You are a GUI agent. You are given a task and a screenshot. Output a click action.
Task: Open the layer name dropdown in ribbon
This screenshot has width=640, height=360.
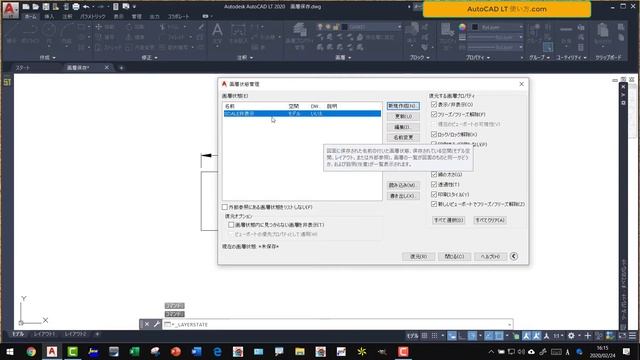pos(399,27)
